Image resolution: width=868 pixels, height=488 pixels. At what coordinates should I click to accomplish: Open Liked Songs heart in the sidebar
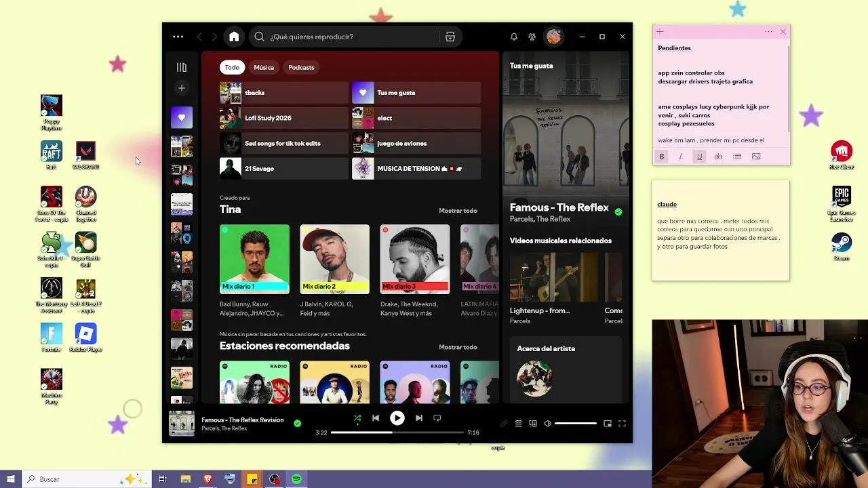(182, 118)
